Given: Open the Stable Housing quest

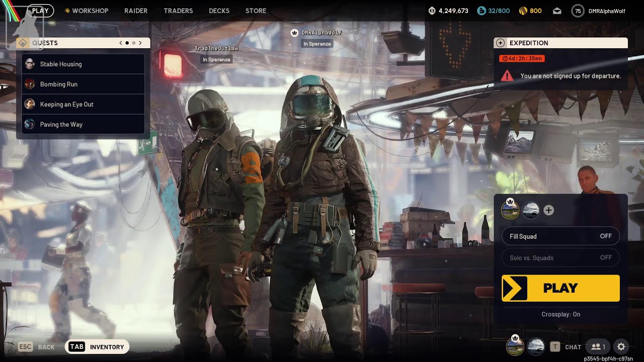Looking at the screenshot, I should point(84,64).
